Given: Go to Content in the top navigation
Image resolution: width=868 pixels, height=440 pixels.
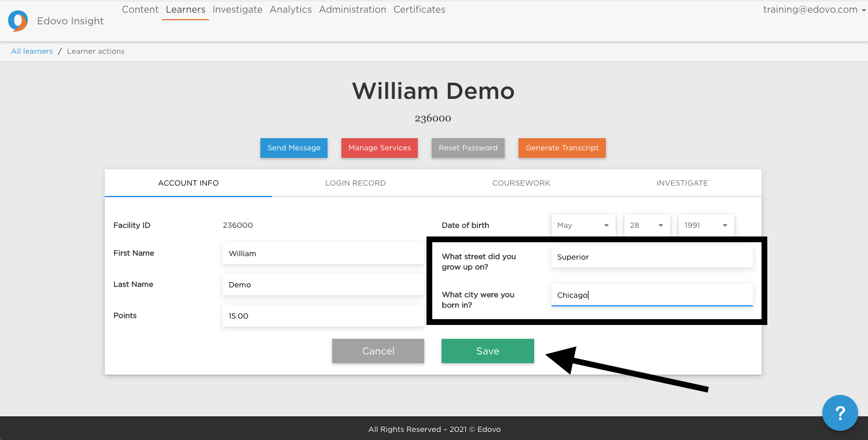Looking at the screenshot, I should point(140,10).
